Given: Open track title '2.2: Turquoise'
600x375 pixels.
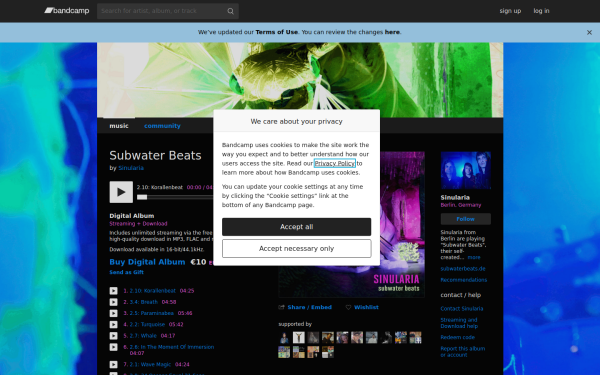Looking at the screenshot, I should coord(147,324).
